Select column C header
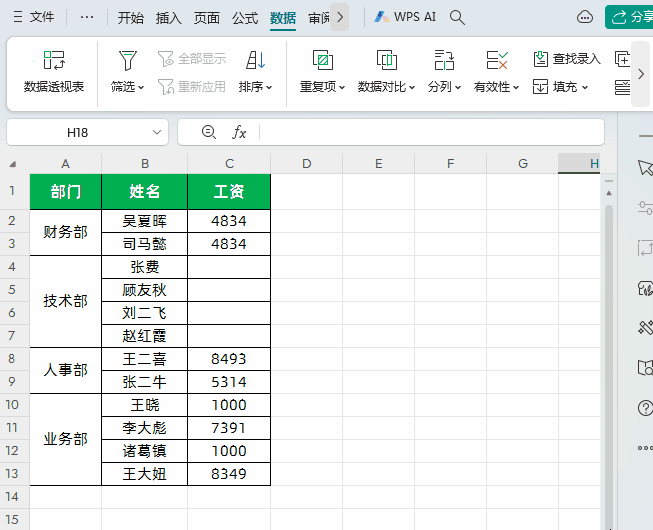 (229, 164)
